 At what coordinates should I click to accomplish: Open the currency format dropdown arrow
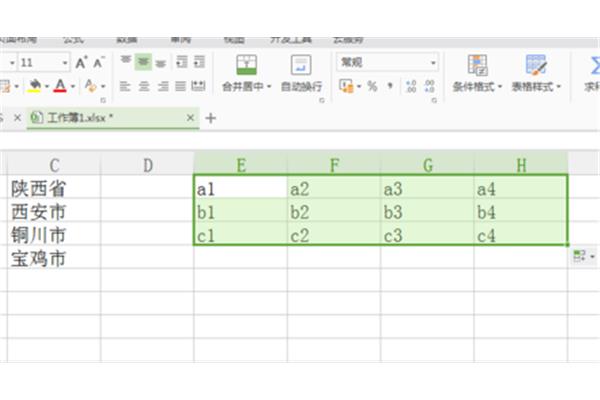click(359, 87)
